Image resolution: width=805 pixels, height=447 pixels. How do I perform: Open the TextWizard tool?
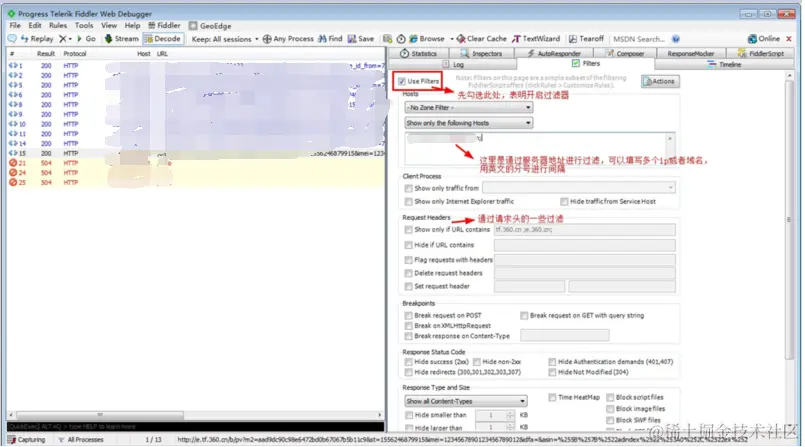click(x=536, y=39)
